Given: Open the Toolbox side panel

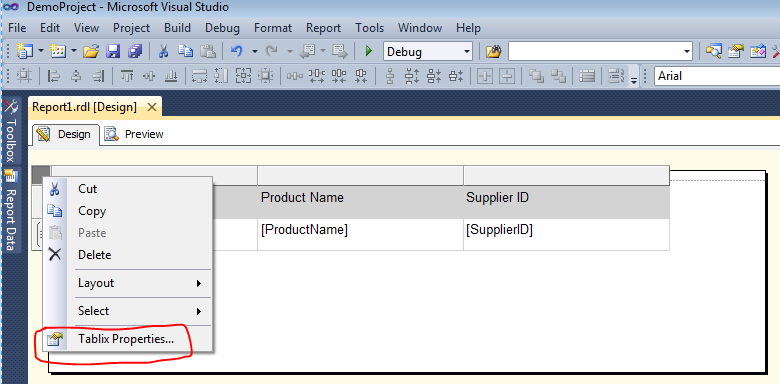Looking at the screenshot, I should click(11, 129).
